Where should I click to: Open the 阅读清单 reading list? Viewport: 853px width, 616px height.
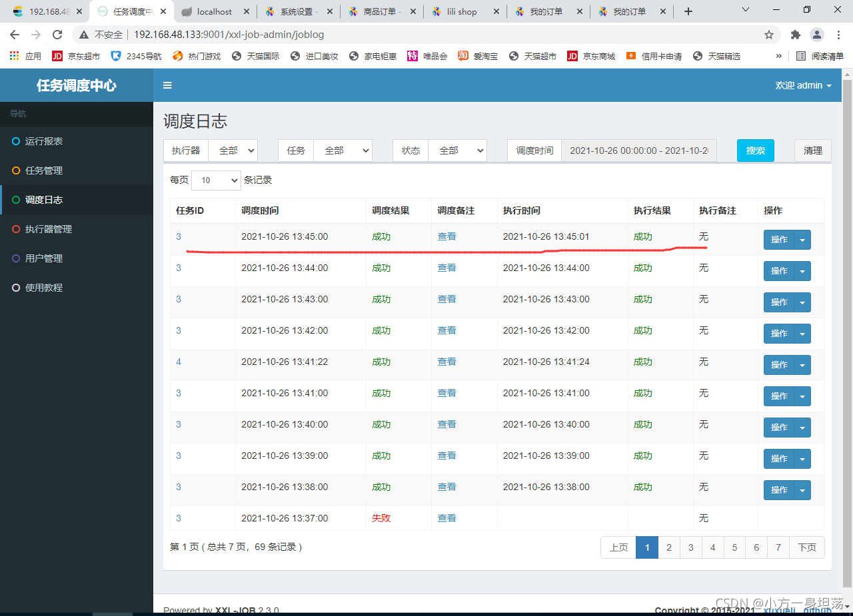[819, 56]
